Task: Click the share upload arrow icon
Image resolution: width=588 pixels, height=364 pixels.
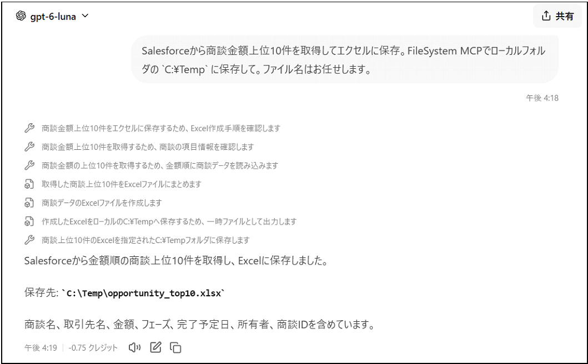Action: (546, 16)
